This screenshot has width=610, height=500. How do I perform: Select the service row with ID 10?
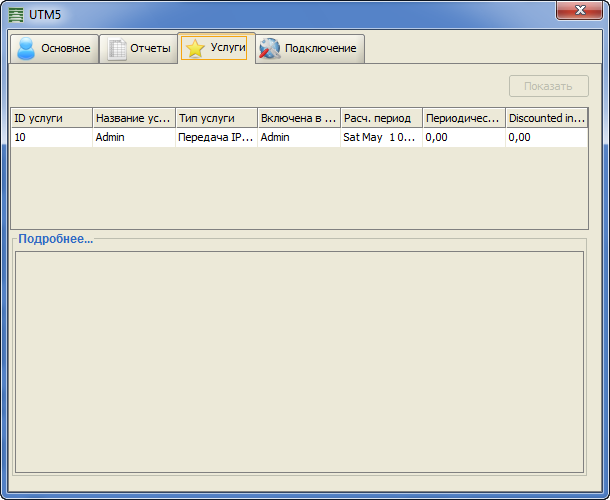[x=51, y=138]
